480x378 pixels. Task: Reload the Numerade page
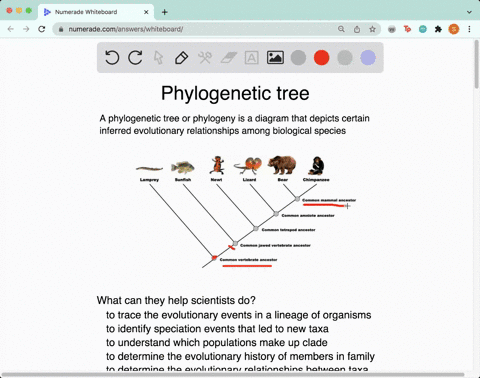pos(42,29)
